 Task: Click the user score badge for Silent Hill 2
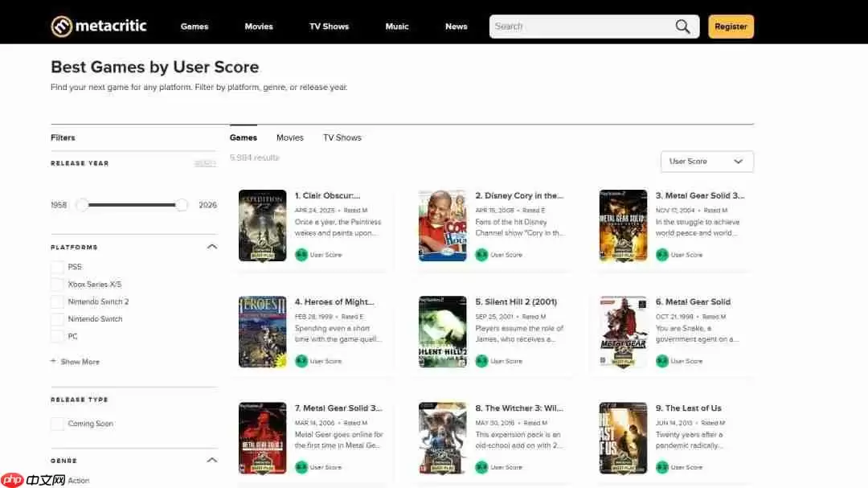pos(481,361)
